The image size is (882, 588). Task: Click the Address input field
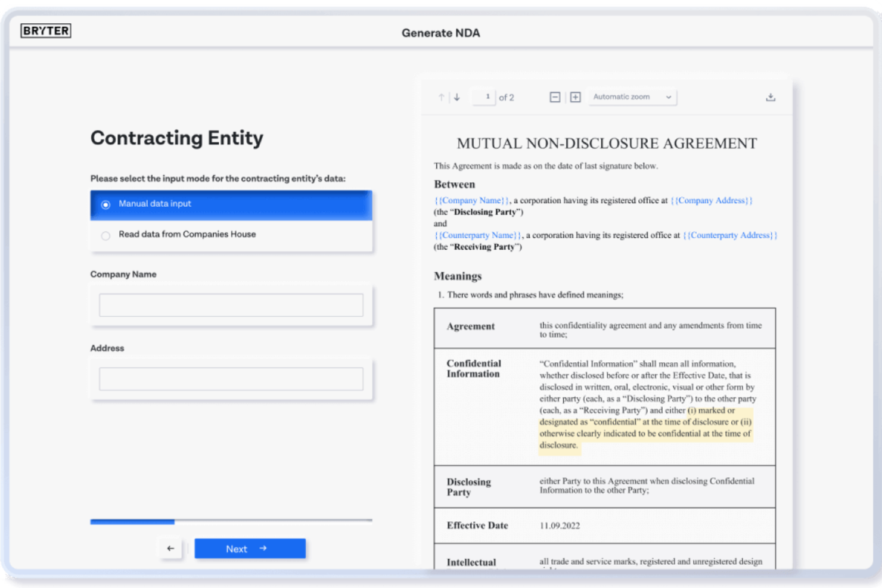(x=231, y=379)
